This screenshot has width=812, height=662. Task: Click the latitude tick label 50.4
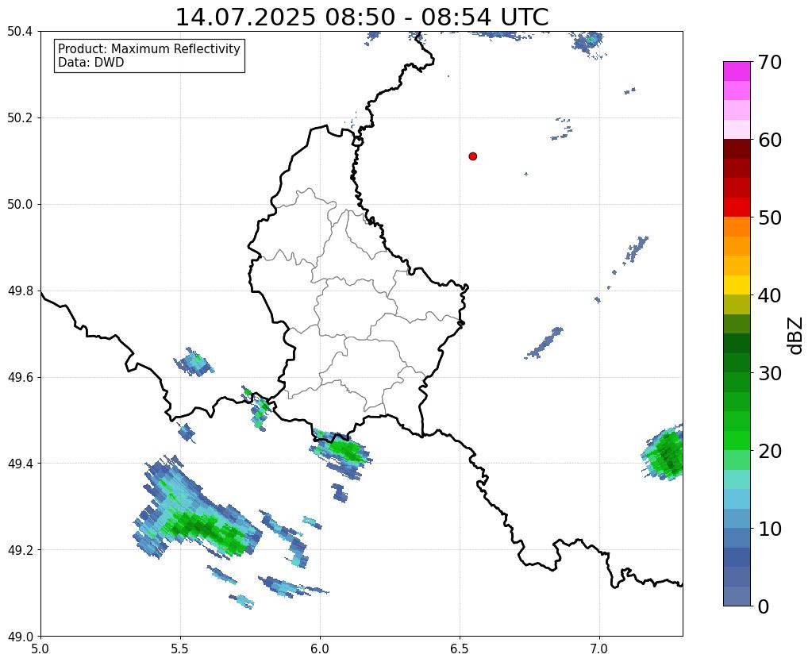click(x=20, y=32)
